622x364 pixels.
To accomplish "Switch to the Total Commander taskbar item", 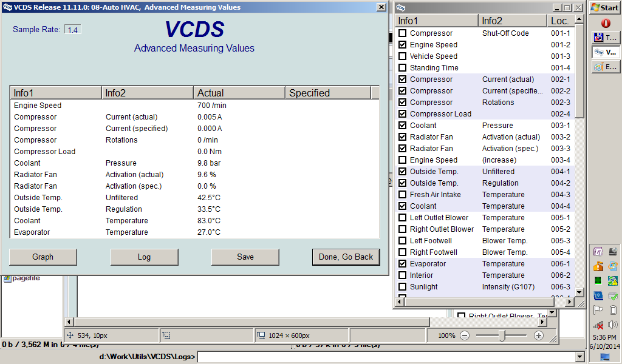I will (605, 38).
